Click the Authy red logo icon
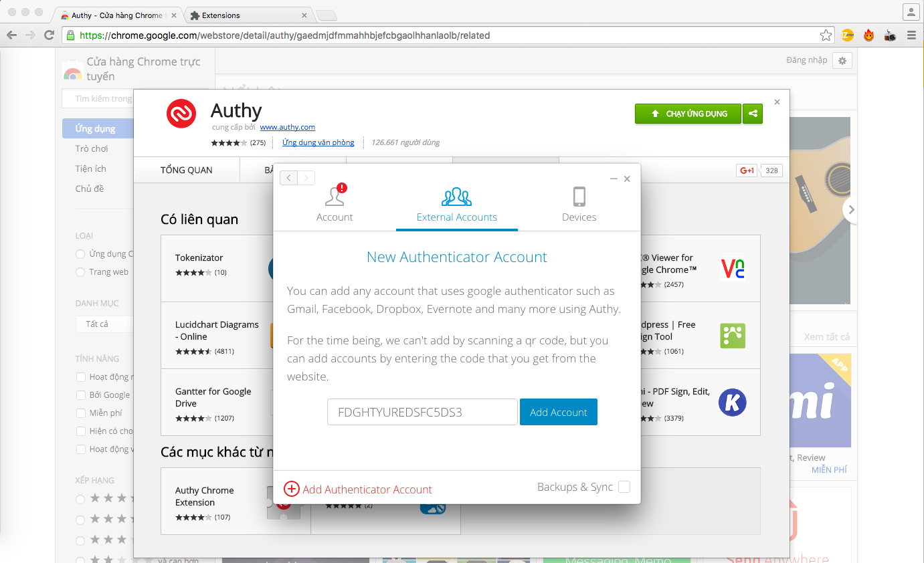 181,113
